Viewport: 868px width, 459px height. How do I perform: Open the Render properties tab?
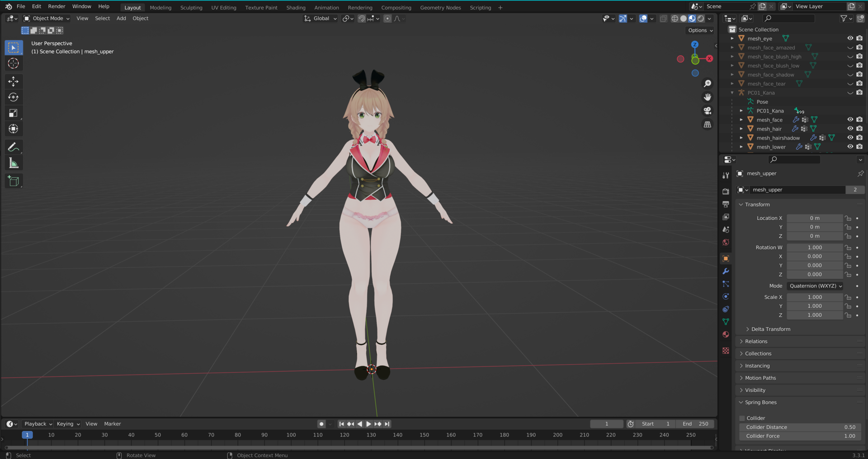tap(726, 192)
